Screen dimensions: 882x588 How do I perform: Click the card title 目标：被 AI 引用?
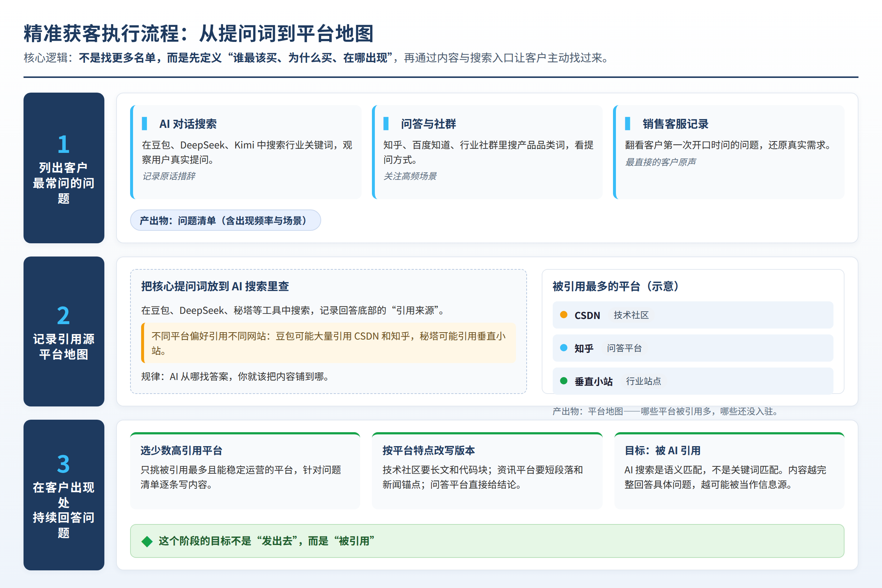tap(663, 451)
